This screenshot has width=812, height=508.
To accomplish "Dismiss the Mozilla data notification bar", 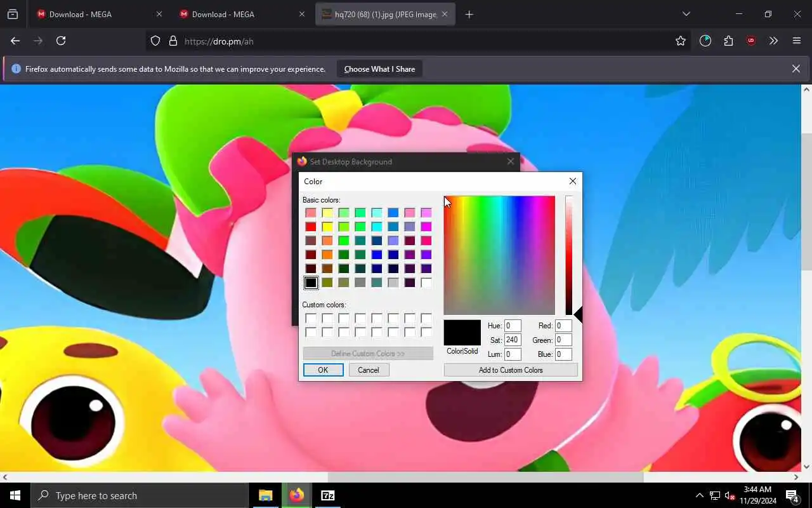I will (x=796, y=69).
